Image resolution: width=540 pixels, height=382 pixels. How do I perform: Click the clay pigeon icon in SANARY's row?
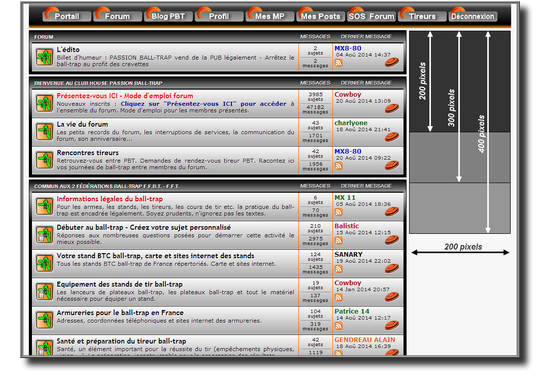[392, 268]
